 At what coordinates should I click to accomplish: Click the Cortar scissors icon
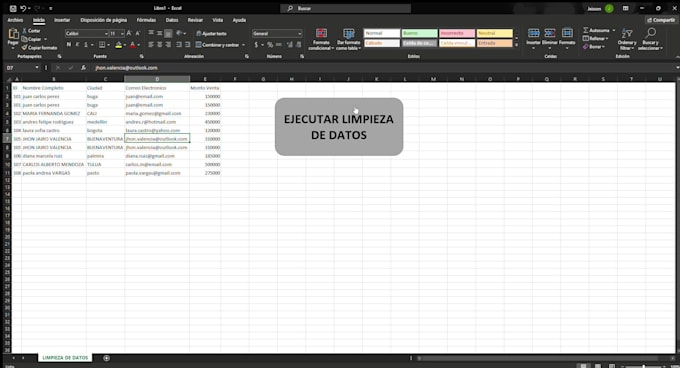(x=25, y=31)
